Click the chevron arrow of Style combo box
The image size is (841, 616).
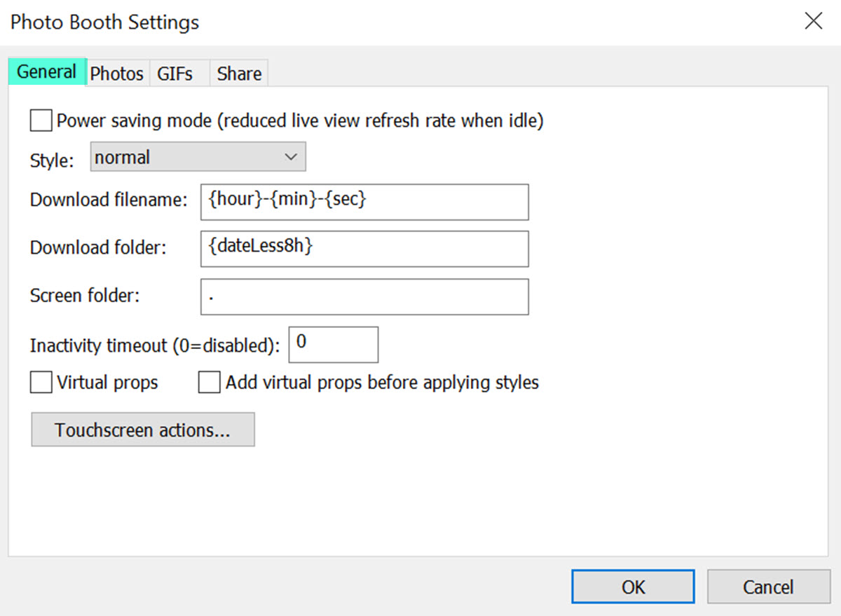tap(291, 158)
